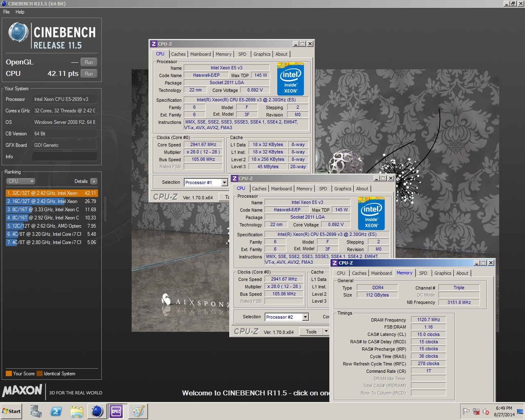
Task: Grab the Cinebench left panel resize handle
Action: [105, 209]
